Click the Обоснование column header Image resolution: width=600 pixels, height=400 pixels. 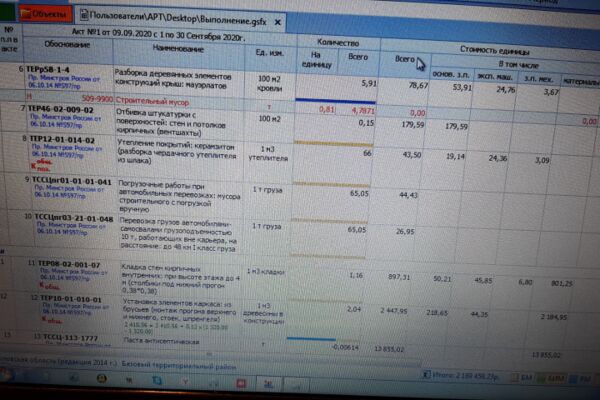click(x=67, y=44)
